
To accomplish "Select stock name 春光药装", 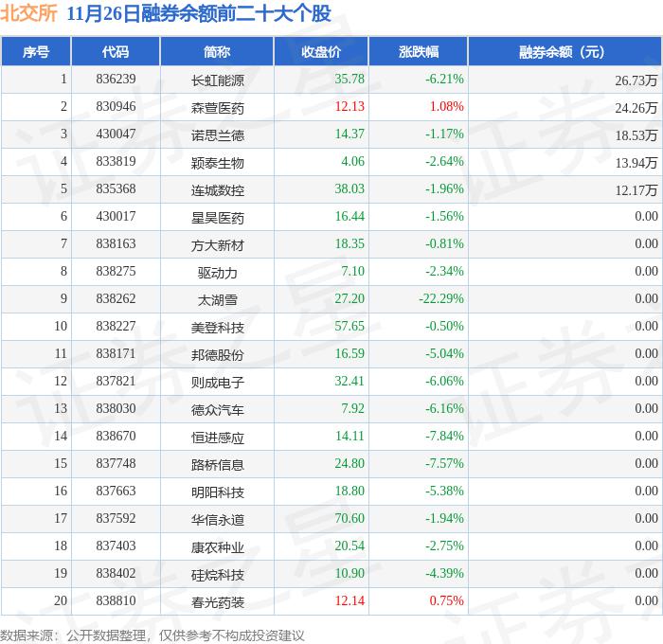I will pos(217,602).
